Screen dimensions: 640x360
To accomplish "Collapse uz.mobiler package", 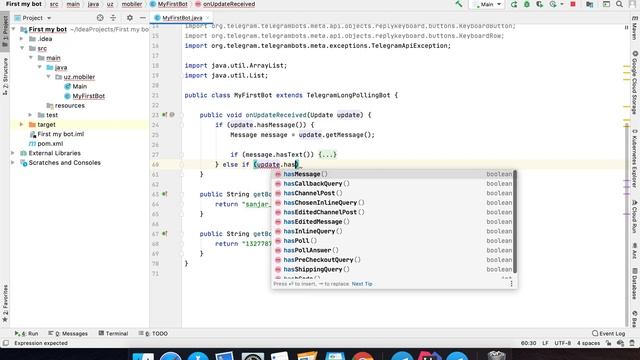I will coord(49,77).
